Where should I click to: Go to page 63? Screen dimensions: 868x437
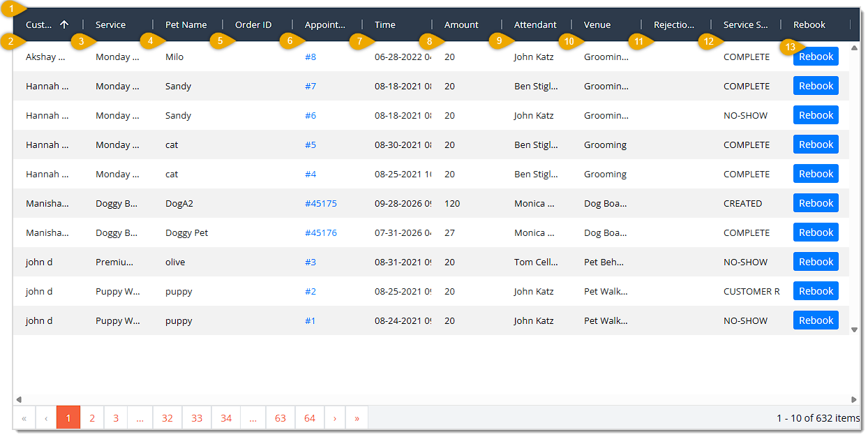pyautogui.click(x=280, y=418)
